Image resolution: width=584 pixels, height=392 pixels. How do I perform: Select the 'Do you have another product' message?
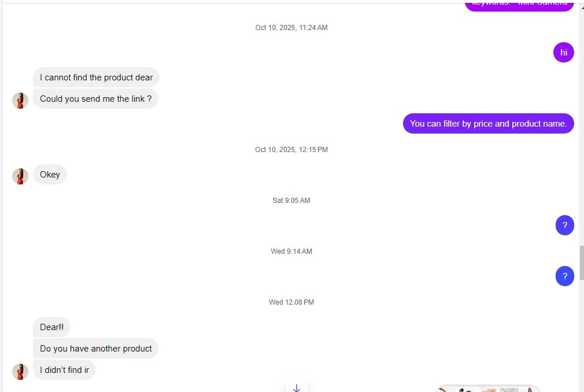(95, 349)
